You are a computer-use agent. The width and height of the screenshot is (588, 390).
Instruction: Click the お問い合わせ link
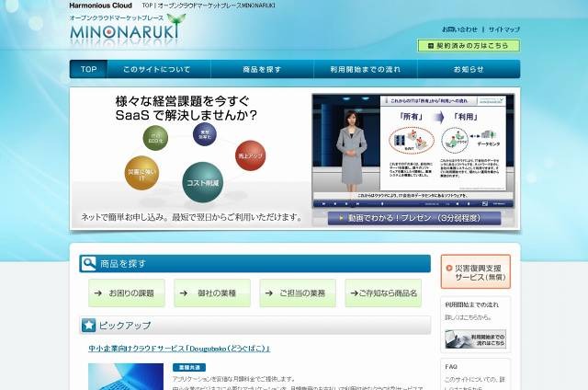[x=459, y=29]
